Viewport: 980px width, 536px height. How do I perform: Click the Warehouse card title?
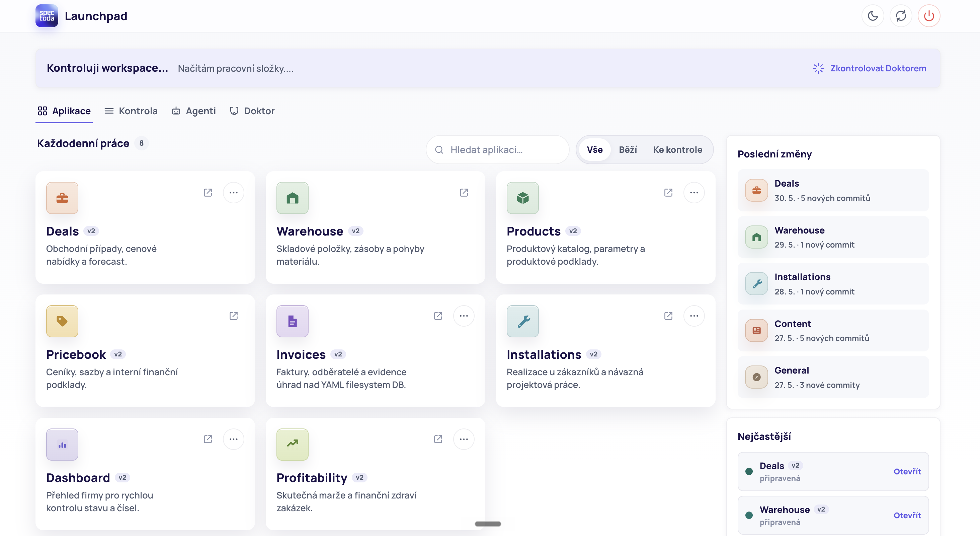pos(310,231)
